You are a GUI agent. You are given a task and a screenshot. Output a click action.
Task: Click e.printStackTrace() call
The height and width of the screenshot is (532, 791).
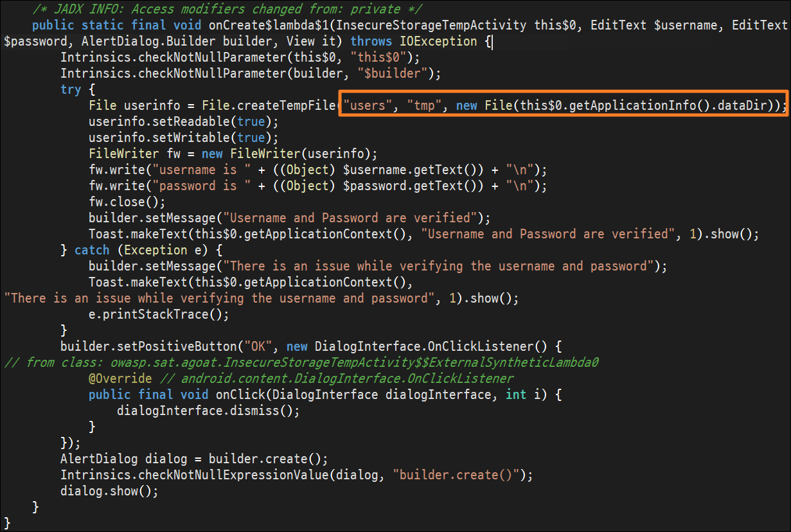click(x=159, y=314)
